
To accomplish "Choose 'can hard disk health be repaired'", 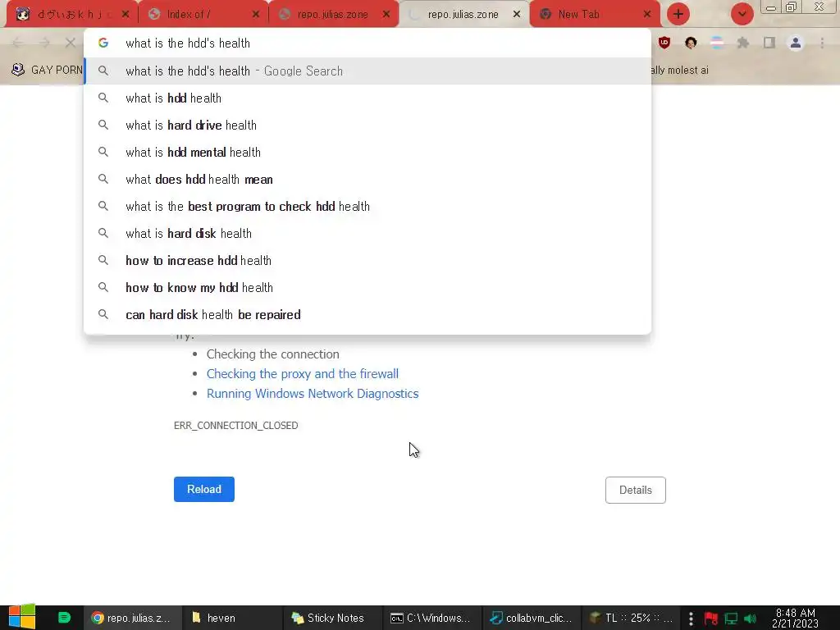I will (367, 314).
